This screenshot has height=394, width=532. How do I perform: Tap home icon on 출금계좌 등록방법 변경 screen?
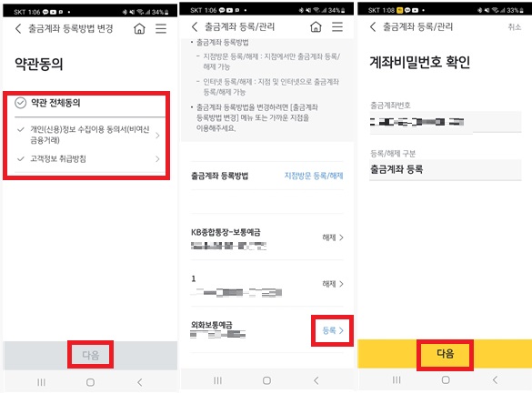tap(139, 28)
